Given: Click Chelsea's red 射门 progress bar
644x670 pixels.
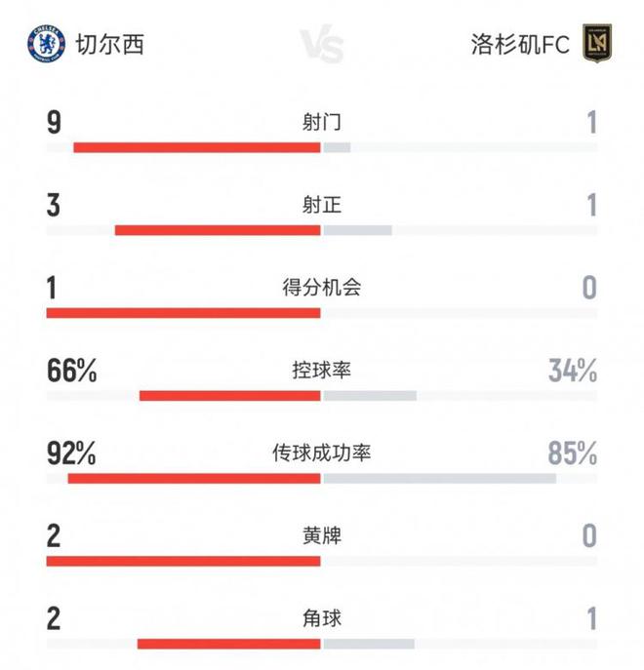Looking at the screenshot, I should point(197,148).
